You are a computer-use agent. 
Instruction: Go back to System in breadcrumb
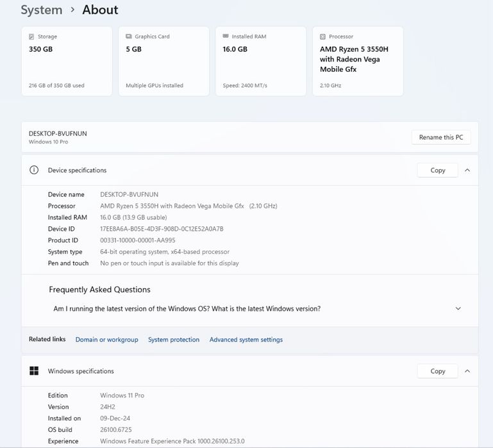click(x=42, y=10)
